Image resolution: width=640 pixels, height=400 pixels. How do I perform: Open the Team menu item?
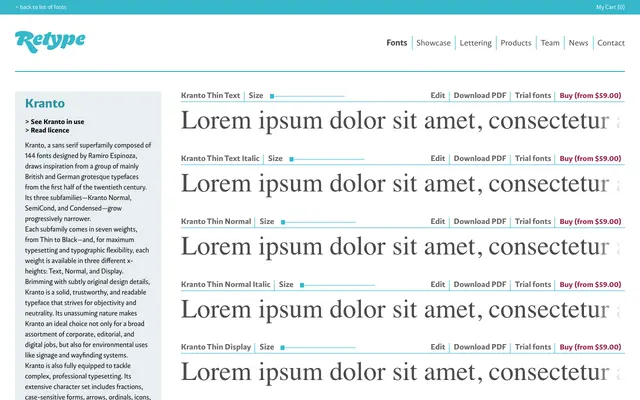[x=550, y=43]
